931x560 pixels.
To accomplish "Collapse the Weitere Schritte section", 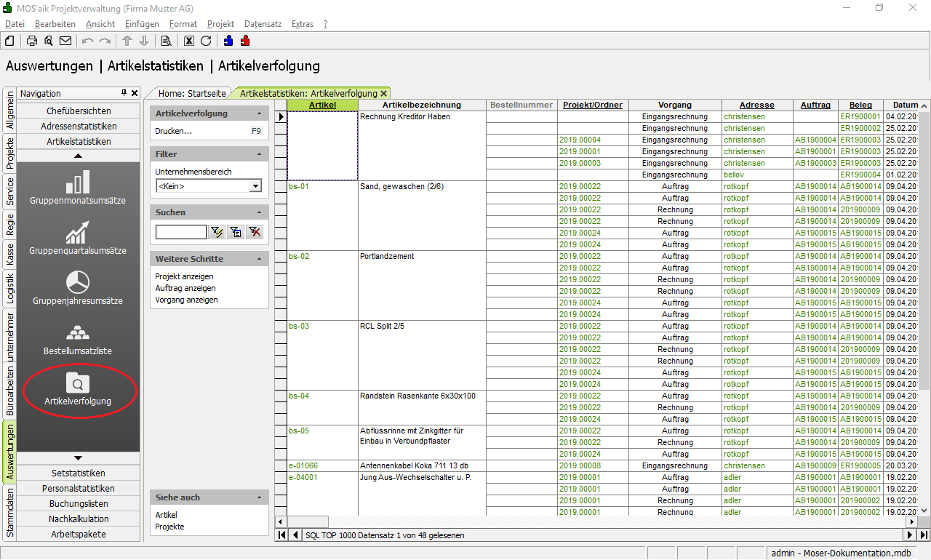I will pyautogui.click(x=260, y=259).
